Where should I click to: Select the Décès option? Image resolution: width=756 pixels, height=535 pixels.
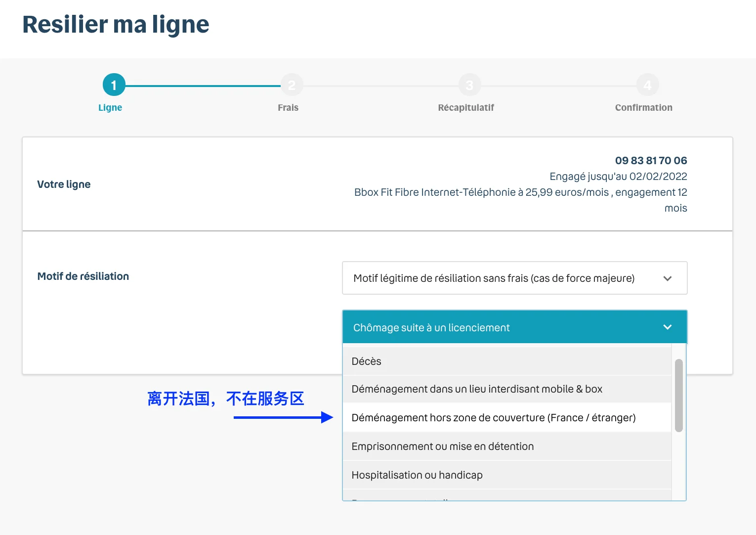(x=507, y=361)
